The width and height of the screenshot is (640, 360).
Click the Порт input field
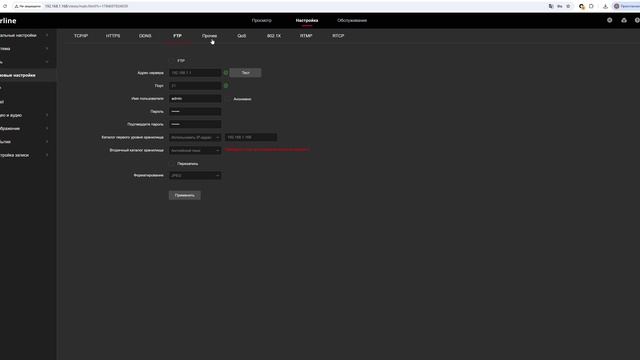point(195,86)
